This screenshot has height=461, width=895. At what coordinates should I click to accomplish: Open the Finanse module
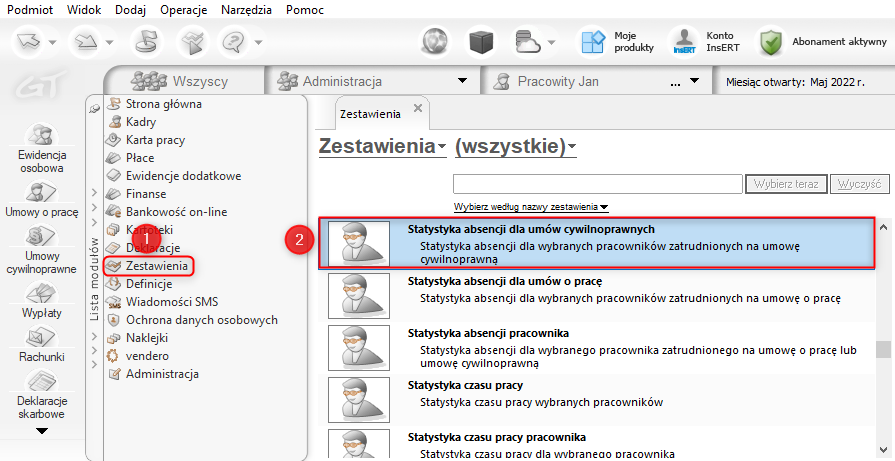tap(136, 194)
